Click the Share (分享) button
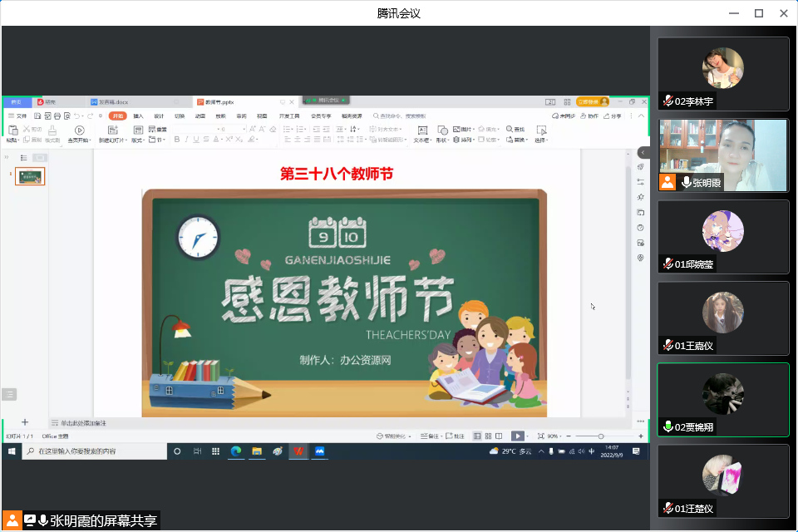Viewport: 798px width, 532px height. pos(613,116)
